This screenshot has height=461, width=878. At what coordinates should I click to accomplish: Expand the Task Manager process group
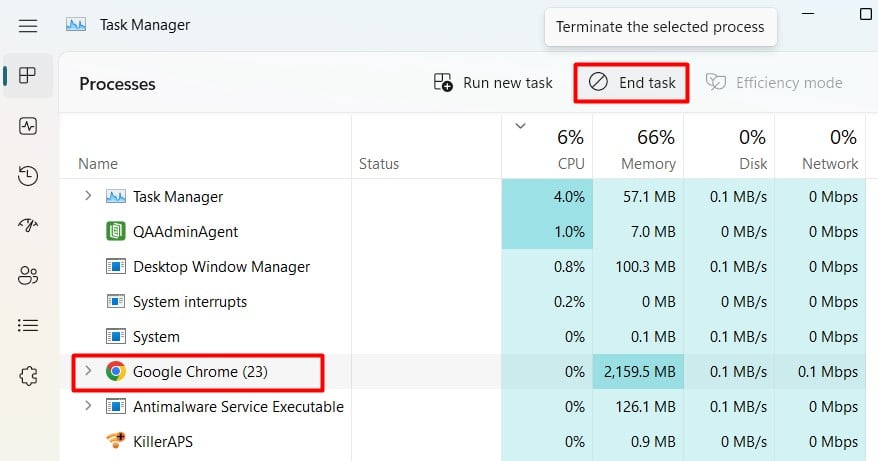pos(88,196)
